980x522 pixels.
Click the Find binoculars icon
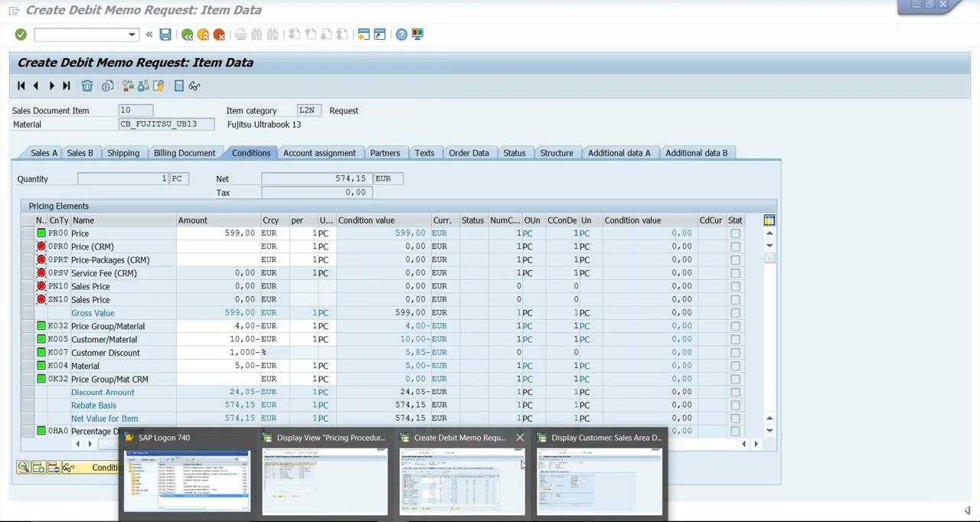(x=256, y=34)
